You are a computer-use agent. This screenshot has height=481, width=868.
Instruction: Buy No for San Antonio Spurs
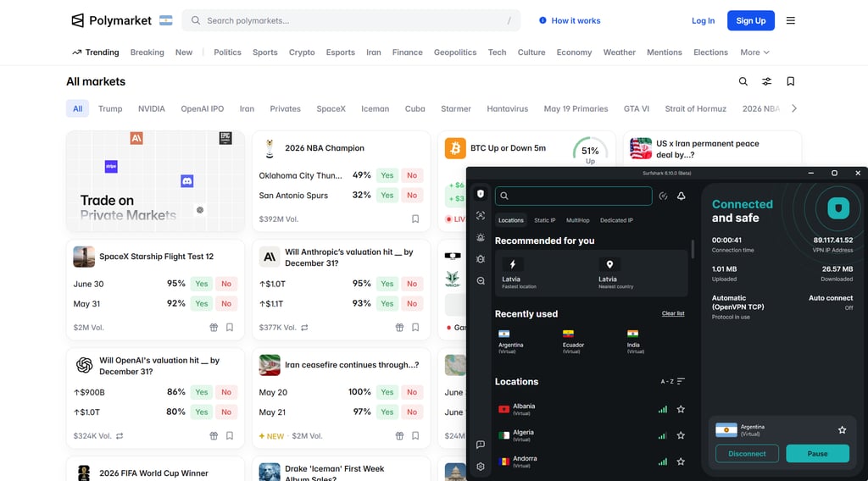click(x=412, y=195)
